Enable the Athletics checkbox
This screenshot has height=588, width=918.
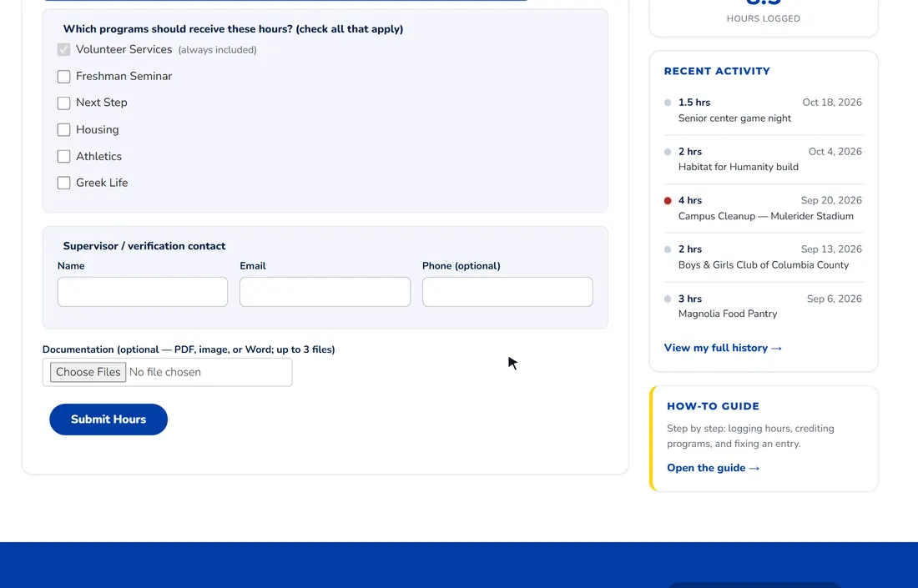point(63,156)
